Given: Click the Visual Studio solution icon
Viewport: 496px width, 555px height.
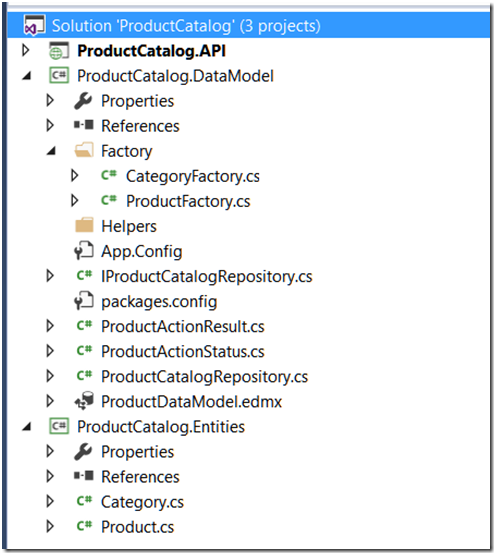Looking at the screenshot, I should pos(34,25).
